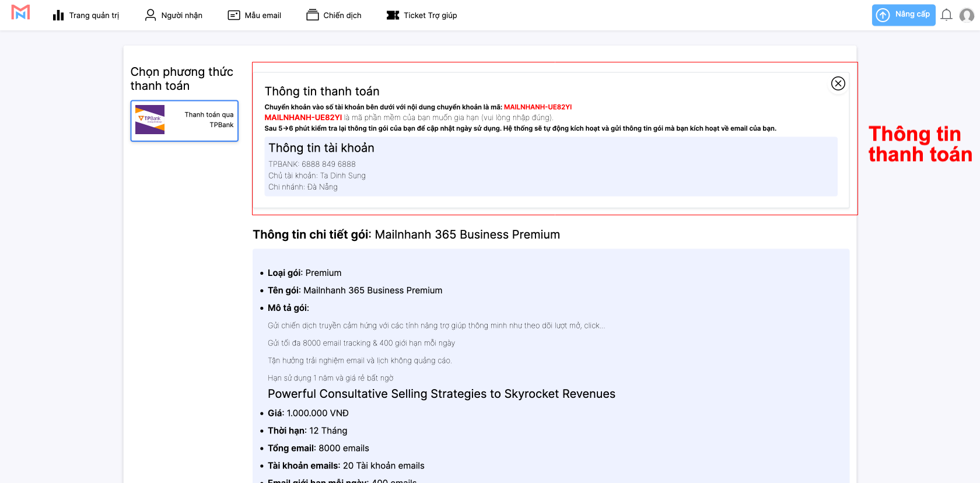Click the person icon for Người nhận
980x483 pixels.
(x=150, y=15)
